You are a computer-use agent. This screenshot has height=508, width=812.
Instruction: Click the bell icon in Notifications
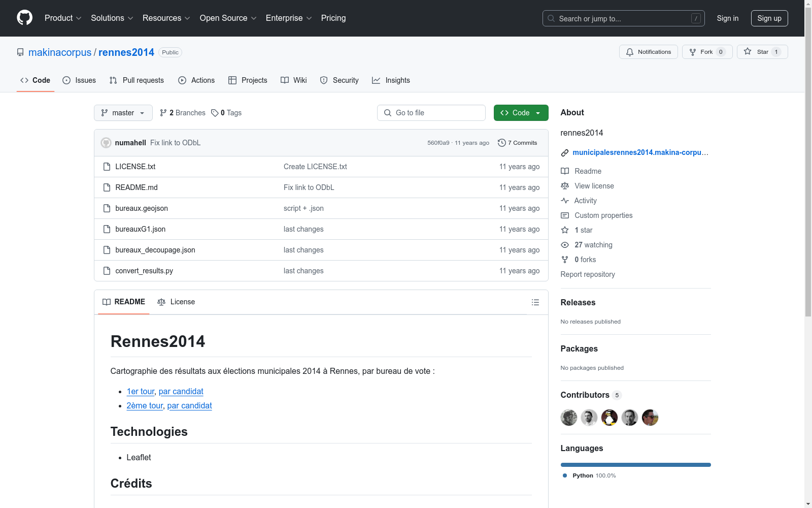coord(630,52)
